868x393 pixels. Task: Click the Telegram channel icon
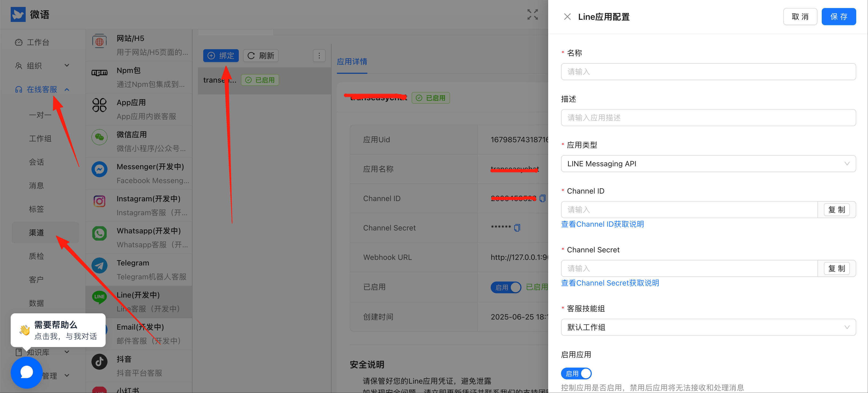click(99, 266)
